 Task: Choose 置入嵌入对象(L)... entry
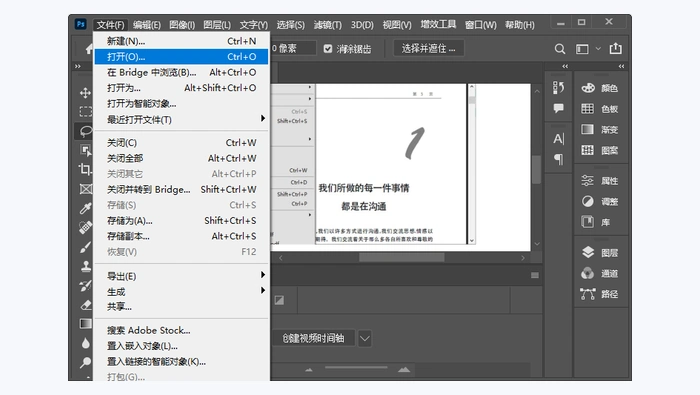(181, 346)
